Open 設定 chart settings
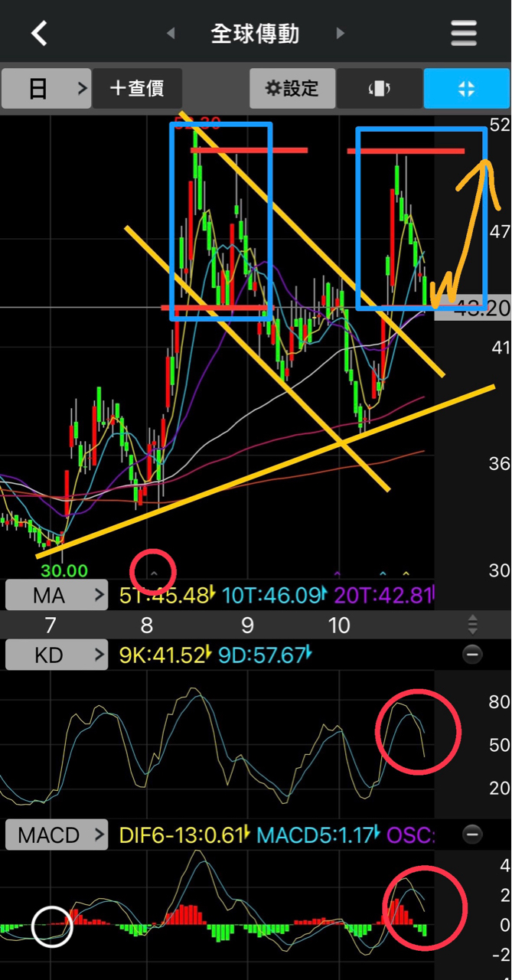512x980 pixels. click(292, 88)
